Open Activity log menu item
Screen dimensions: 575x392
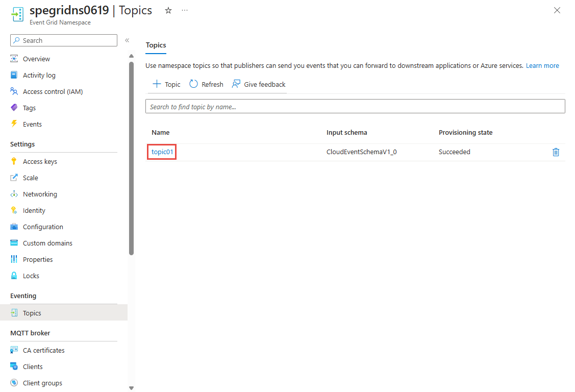39,75
